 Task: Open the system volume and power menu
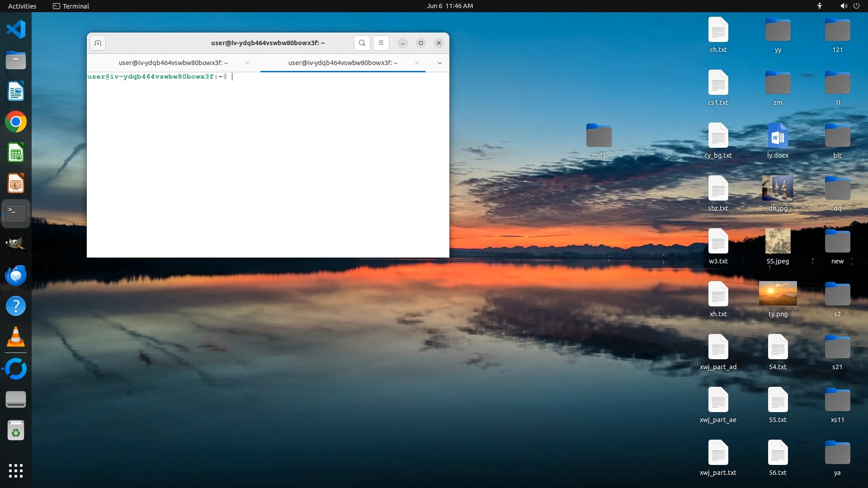pos(849,6)
